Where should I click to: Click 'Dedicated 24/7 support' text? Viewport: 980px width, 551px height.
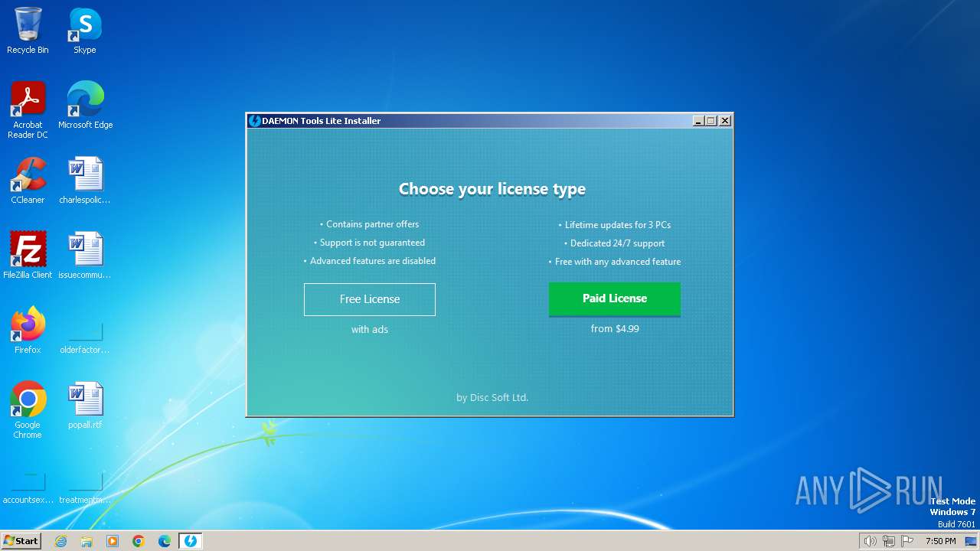click(x=617, y=243)
